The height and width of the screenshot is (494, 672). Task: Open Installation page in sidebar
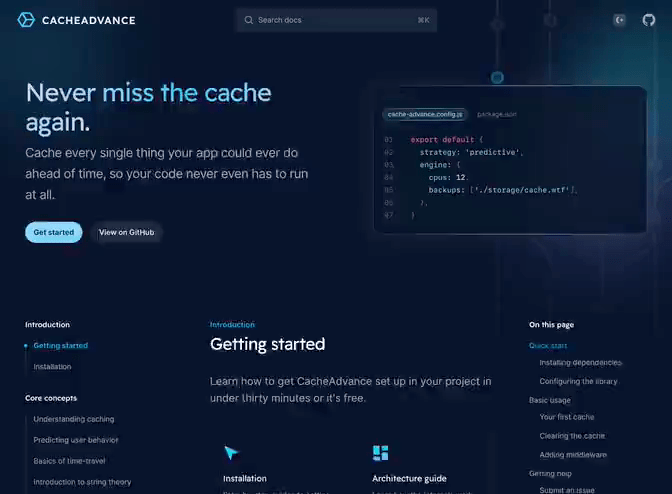click(x=52, y=367)
